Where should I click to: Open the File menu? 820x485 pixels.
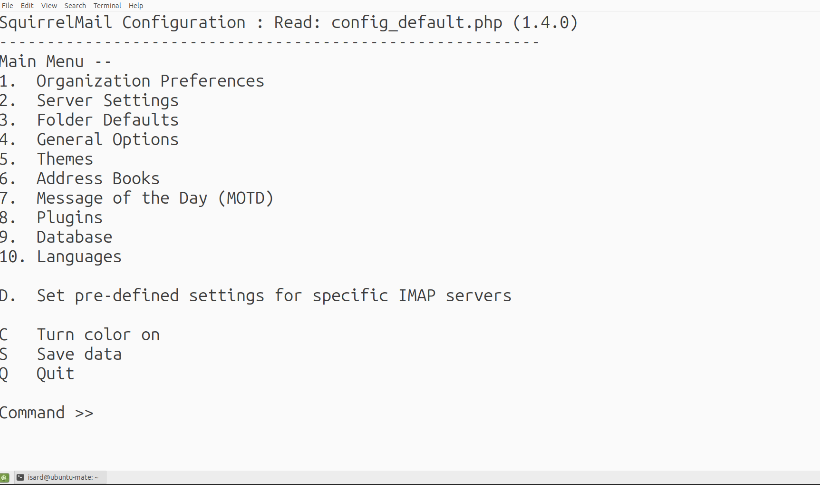(x=7, y=5)
